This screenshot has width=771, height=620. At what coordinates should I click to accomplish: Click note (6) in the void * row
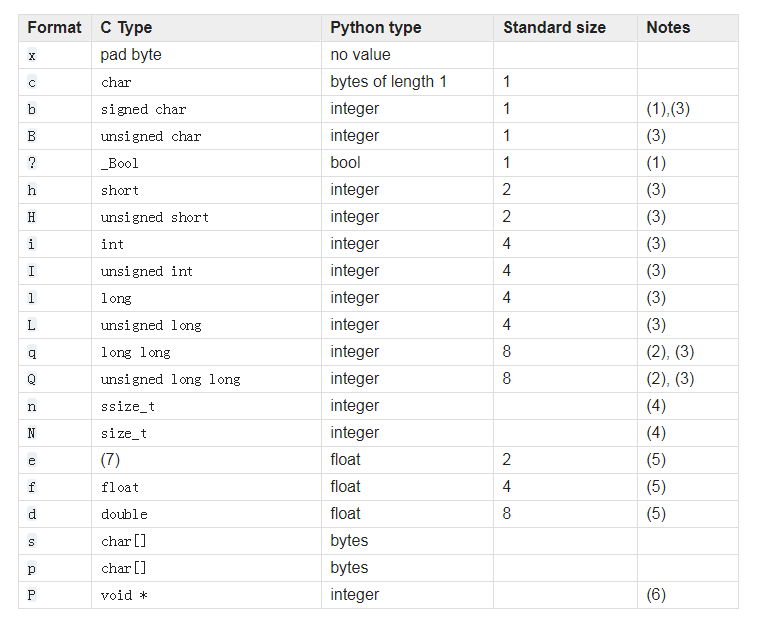click(656, 595)
